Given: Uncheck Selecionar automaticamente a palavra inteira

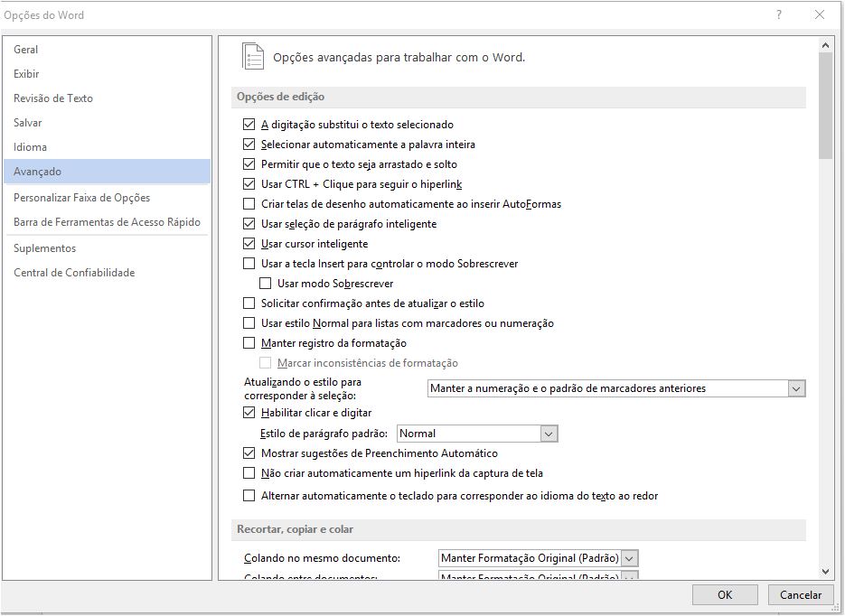Looking at the screenshot, I should [x=249, y=145].
